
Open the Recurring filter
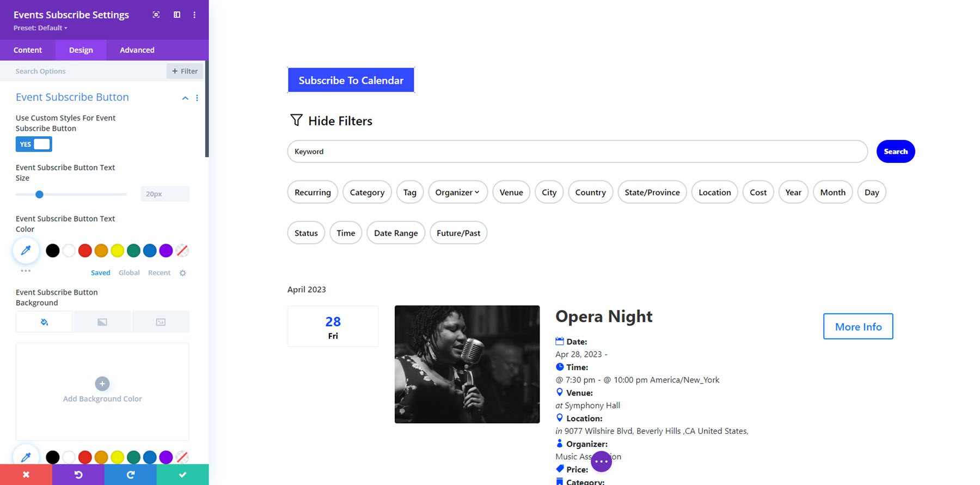(313, 192)
